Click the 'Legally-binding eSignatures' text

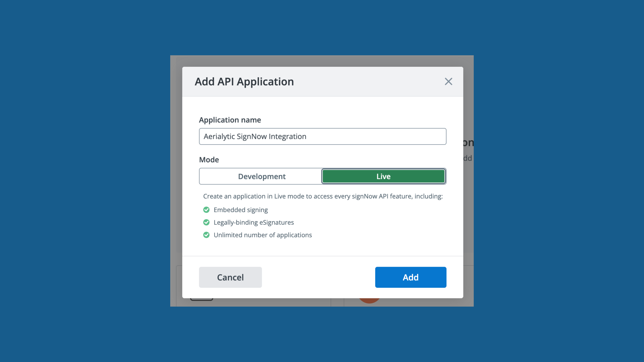254,222
